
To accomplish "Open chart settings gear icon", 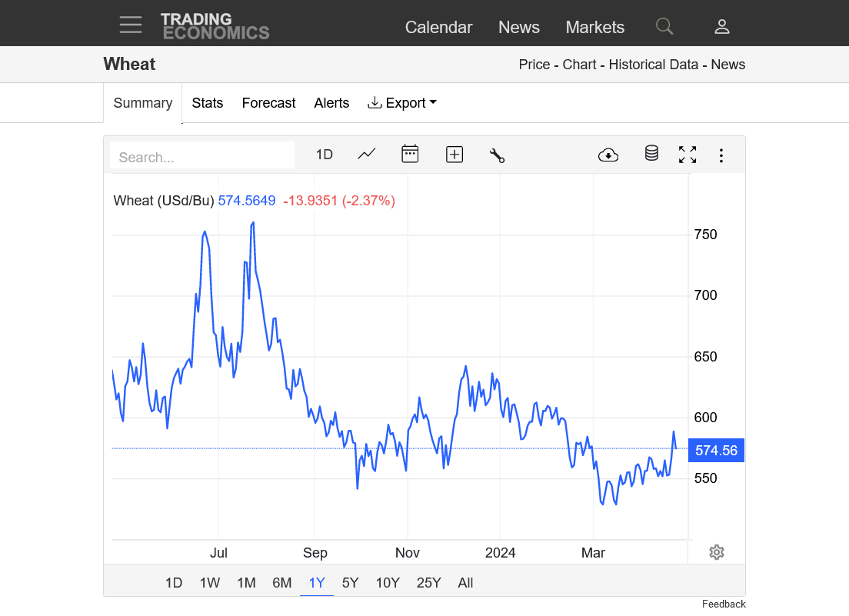I will tap(717, 552).
